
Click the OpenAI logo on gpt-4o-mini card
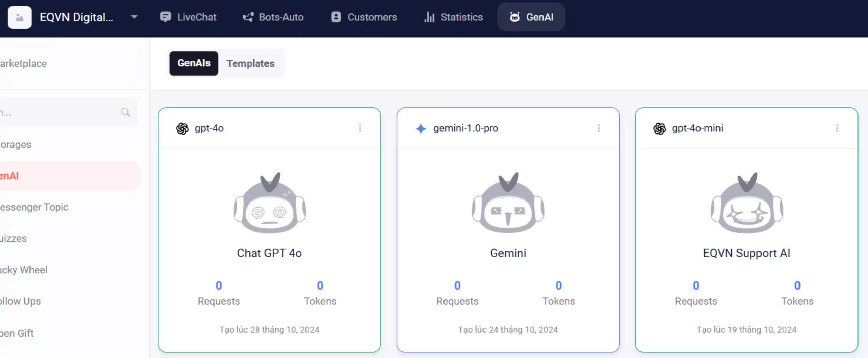coord(659,129)
